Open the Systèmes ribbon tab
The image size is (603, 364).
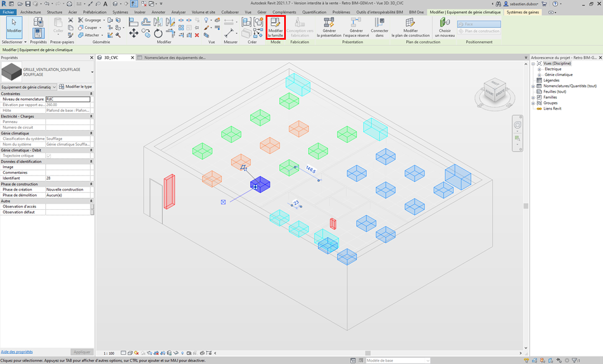[120, 12]
